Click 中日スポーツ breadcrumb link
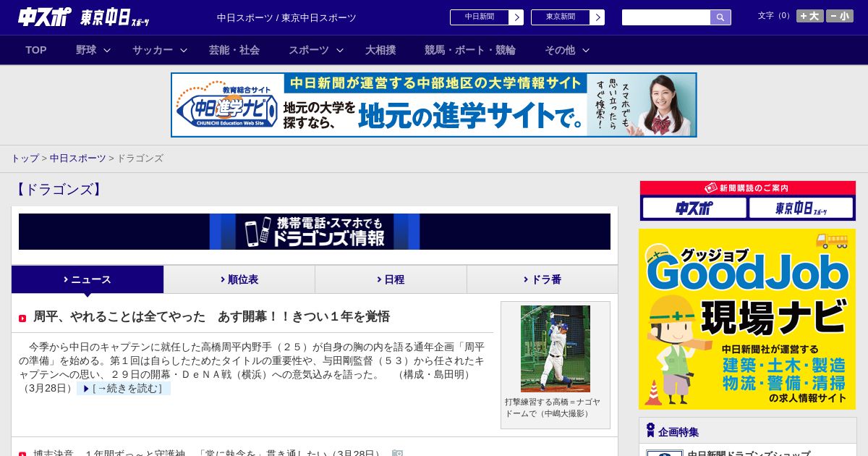 [77, 158]
